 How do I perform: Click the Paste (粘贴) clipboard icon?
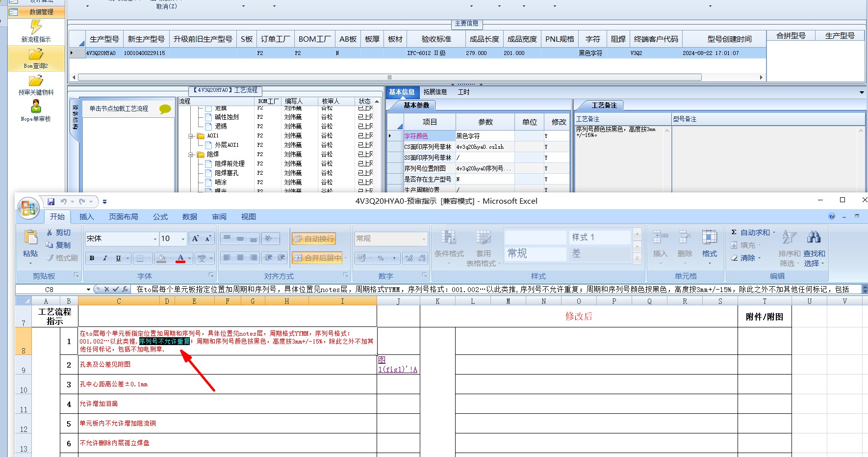pos(30,238)
